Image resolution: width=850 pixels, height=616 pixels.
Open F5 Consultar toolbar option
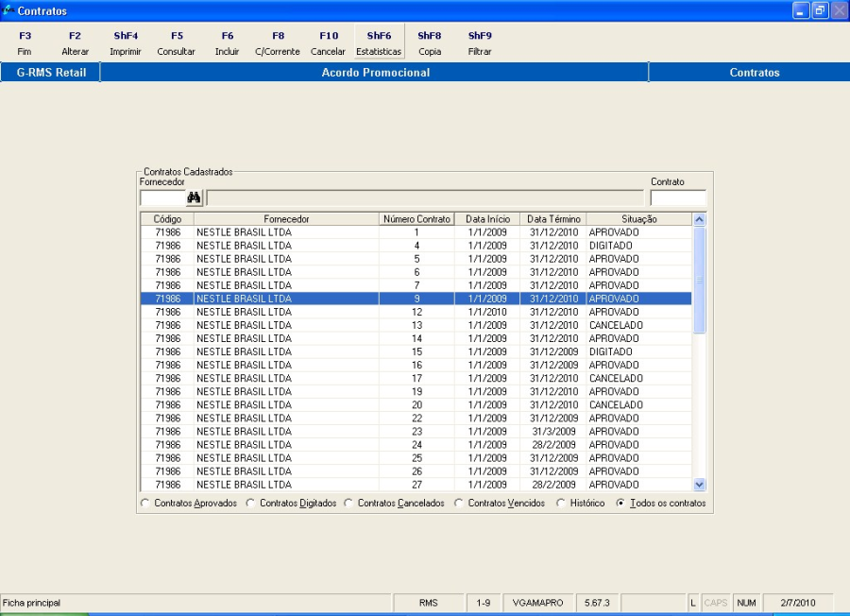tap(177, 43)
